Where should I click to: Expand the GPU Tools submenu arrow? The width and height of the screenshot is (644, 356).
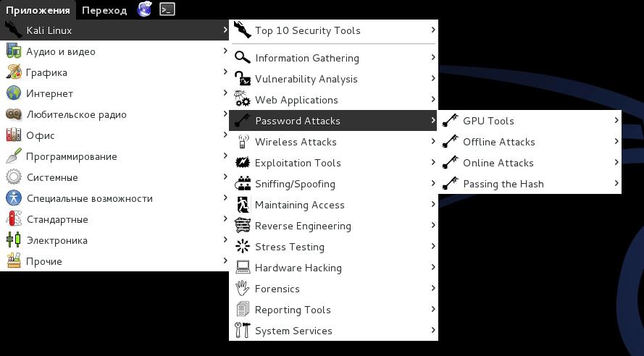tap(616, 121)
